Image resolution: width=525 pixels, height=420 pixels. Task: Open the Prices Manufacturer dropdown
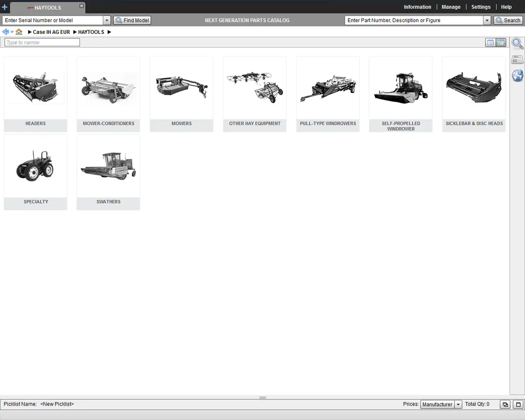click(x=441, y=404)
